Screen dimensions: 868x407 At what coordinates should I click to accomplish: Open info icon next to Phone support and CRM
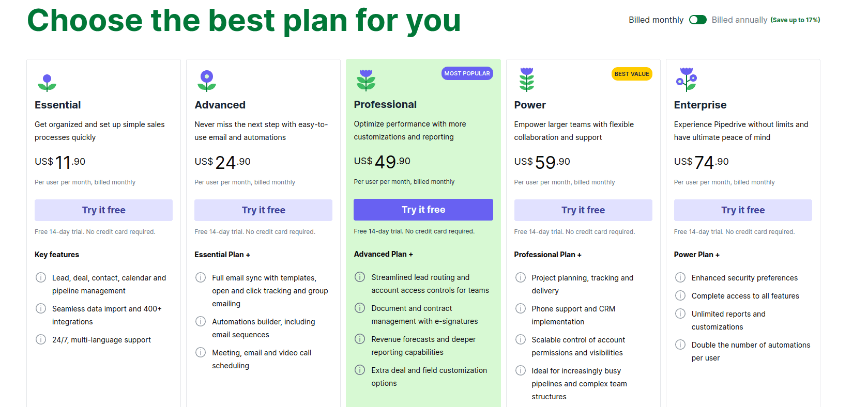coord(520,308)
